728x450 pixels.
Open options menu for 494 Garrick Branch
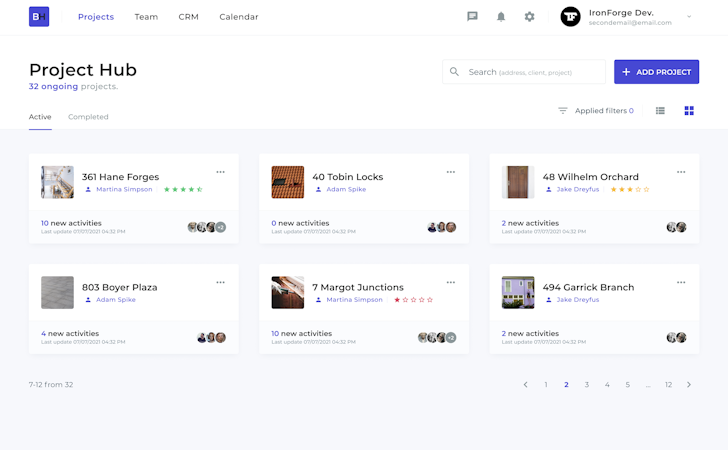click(x=681, y=282)
